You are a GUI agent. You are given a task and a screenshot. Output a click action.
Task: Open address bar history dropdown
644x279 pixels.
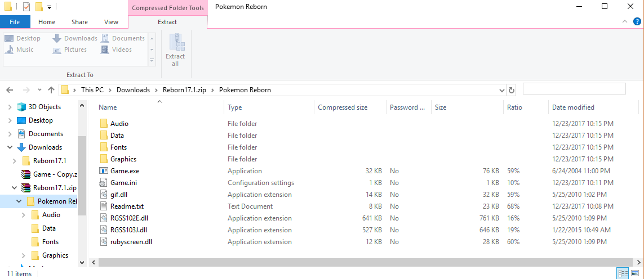tap(502, 90)
